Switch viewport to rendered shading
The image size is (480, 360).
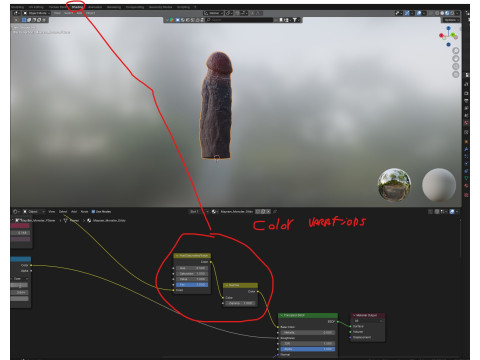(452, 13)
